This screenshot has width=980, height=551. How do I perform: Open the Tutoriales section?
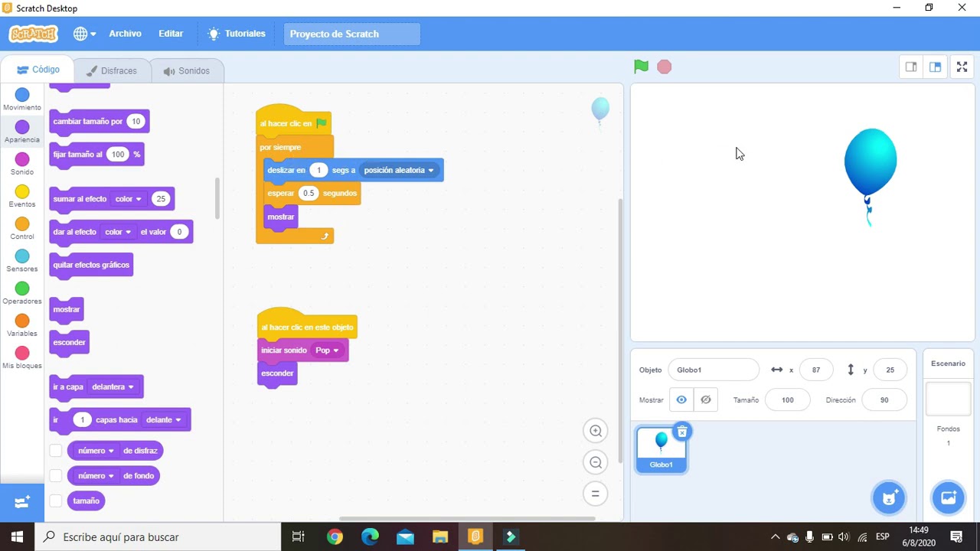[237, 34]
